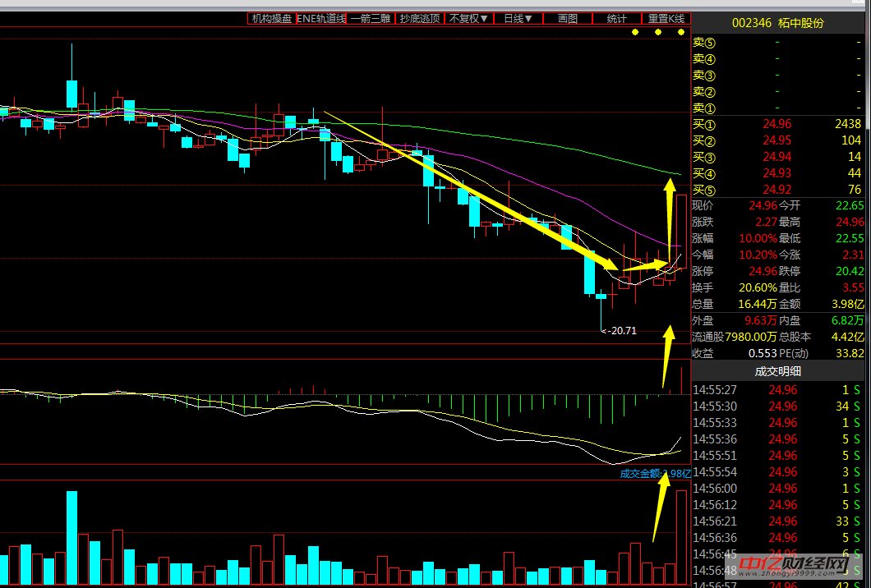Open the 统计 statistics menu

point(616,18)
